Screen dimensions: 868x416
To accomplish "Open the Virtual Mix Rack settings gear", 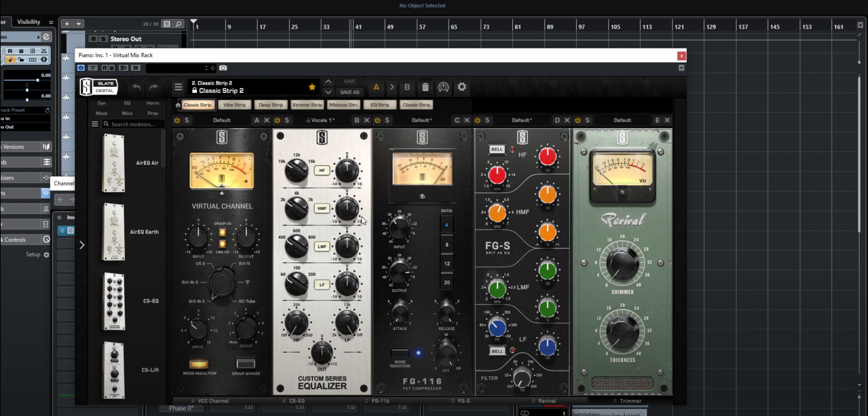I will [x=462, y=87].
